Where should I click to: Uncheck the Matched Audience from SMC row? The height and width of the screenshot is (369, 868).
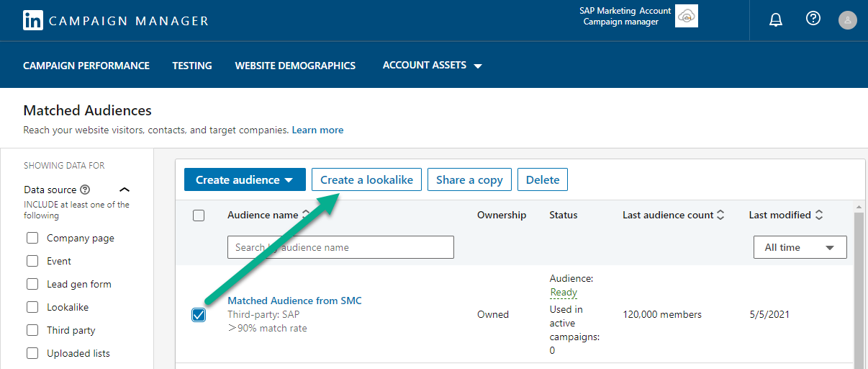point(199,315)
